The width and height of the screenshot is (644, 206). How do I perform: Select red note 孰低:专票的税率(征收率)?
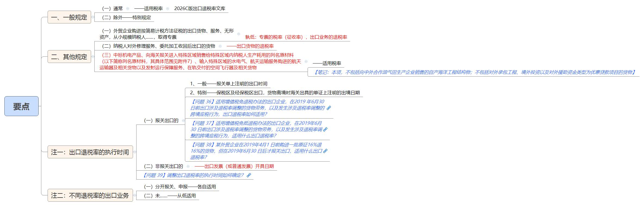coord(296,37)
